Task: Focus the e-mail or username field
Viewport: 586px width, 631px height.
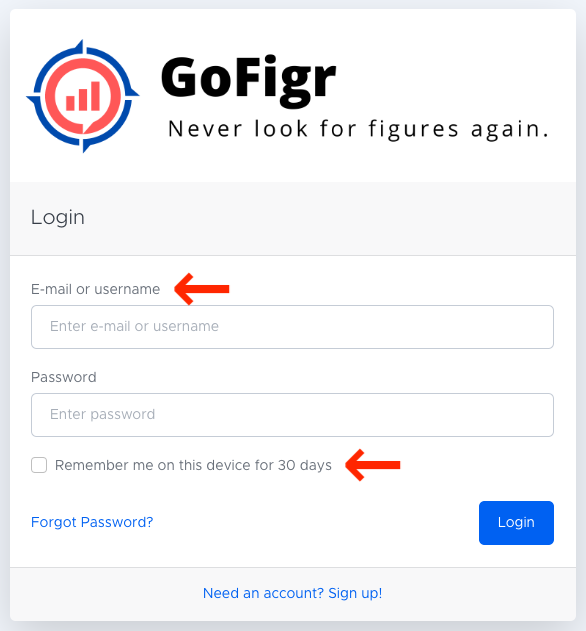Action: pyautogui.click(x=293, y=327)
